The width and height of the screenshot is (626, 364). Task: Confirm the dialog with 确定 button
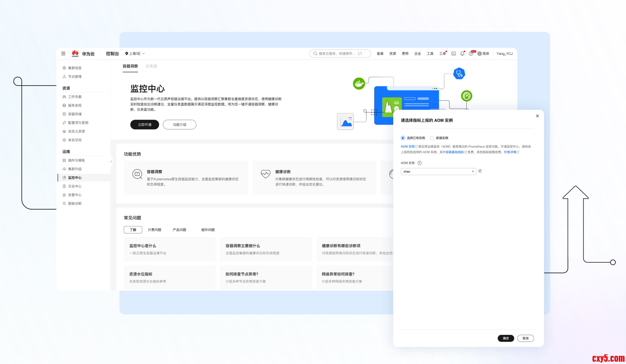coord(506,338)
